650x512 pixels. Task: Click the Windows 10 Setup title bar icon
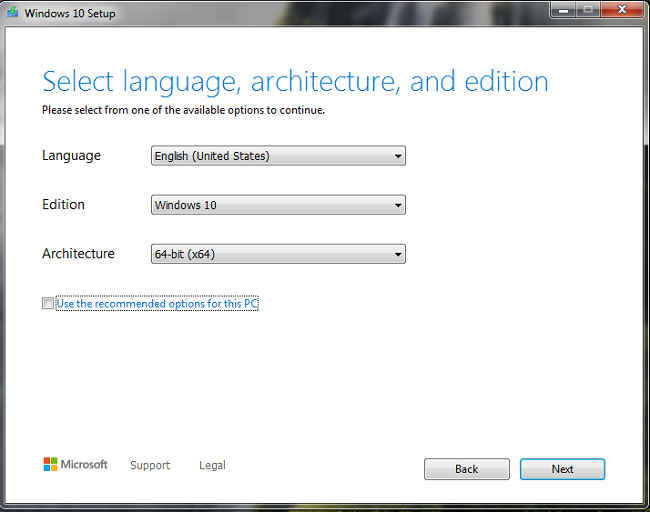(12, 12)
